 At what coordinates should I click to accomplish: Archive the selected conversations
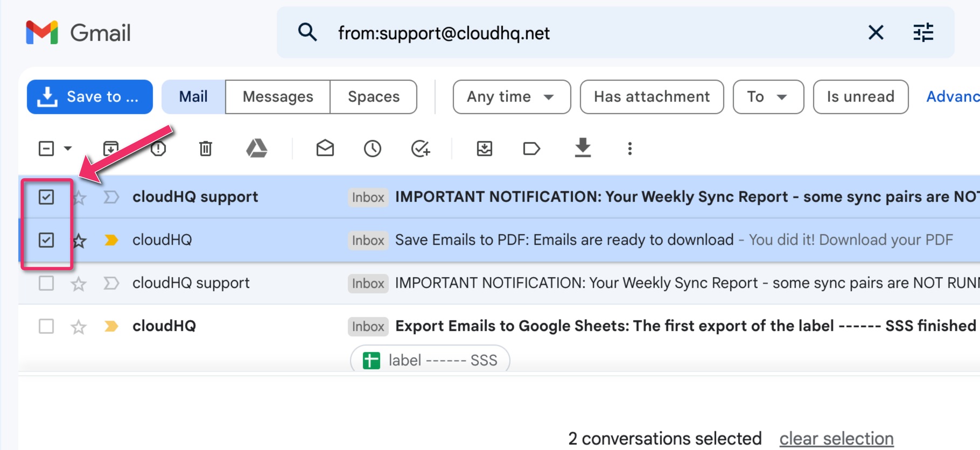(111, 149)
